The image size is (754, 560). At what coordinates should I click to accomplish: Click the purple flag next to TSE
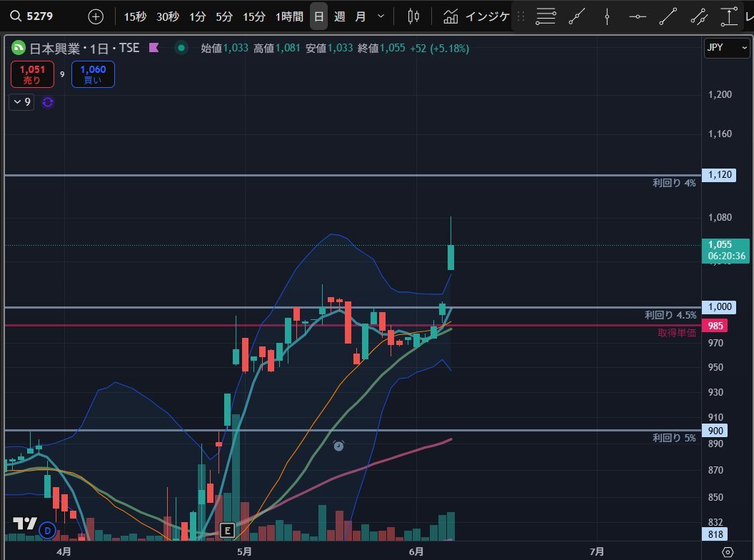154,48
